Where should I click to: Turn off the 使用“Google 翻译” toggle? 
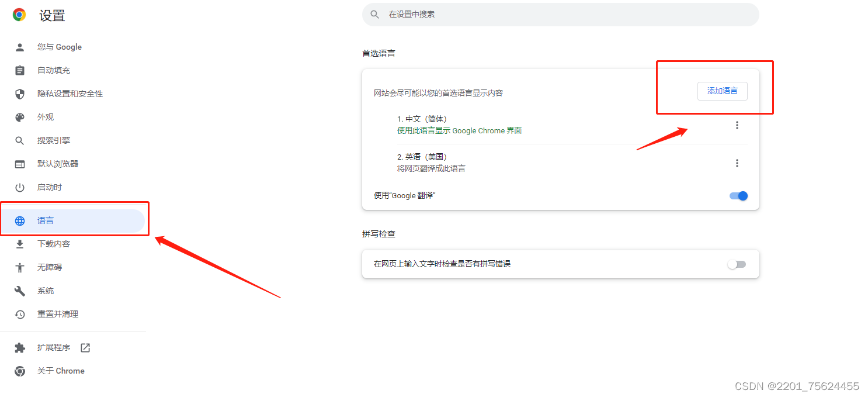coord(738,196)
